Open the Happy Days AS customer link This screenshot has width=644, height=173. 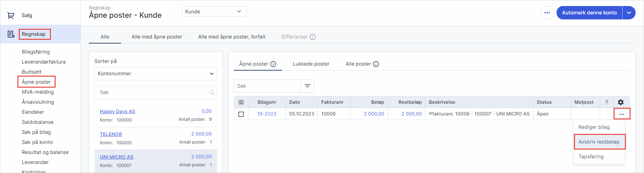point(117,111)
